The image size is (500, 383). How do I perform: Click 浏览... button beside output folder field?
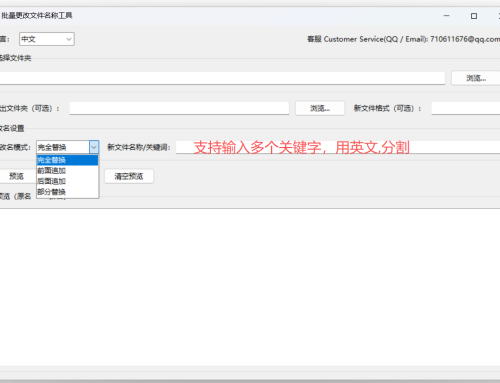[320, 108]
